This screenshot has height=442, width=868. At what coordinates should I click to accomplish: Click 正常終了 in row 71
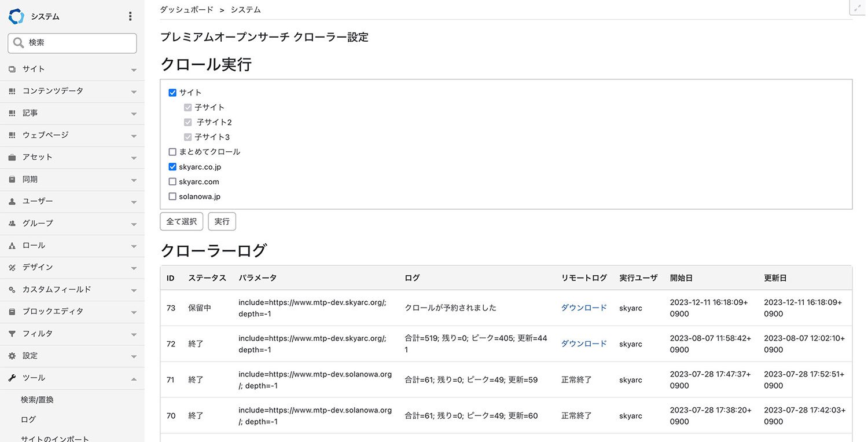[x=576, y=379]
